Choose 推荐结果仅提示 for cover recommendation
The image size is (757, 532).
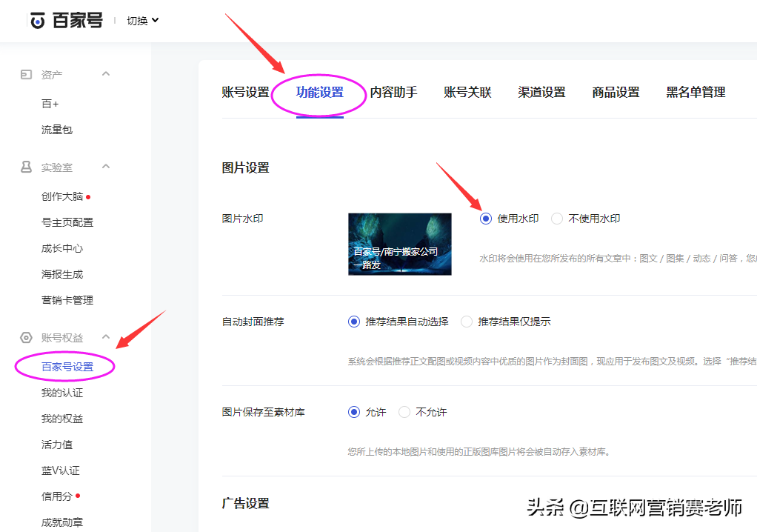coord(466,321)
